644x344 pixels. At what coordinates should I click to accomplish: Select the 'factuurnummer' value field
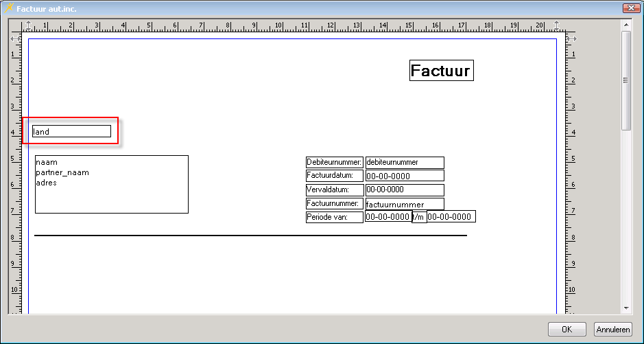pyautogui.click(x=405, y=204)
